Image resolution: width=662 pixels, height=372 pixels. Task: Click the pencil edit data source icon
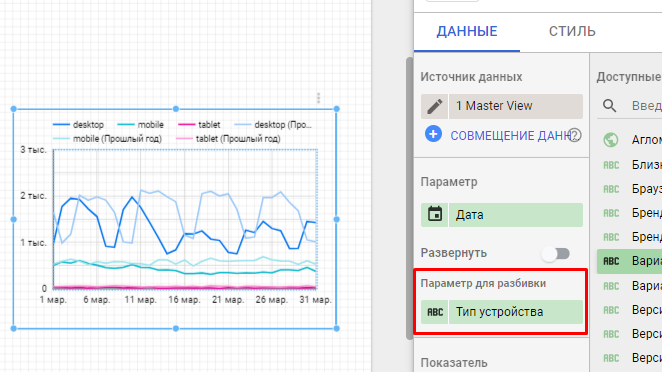(x=434, y=106)
